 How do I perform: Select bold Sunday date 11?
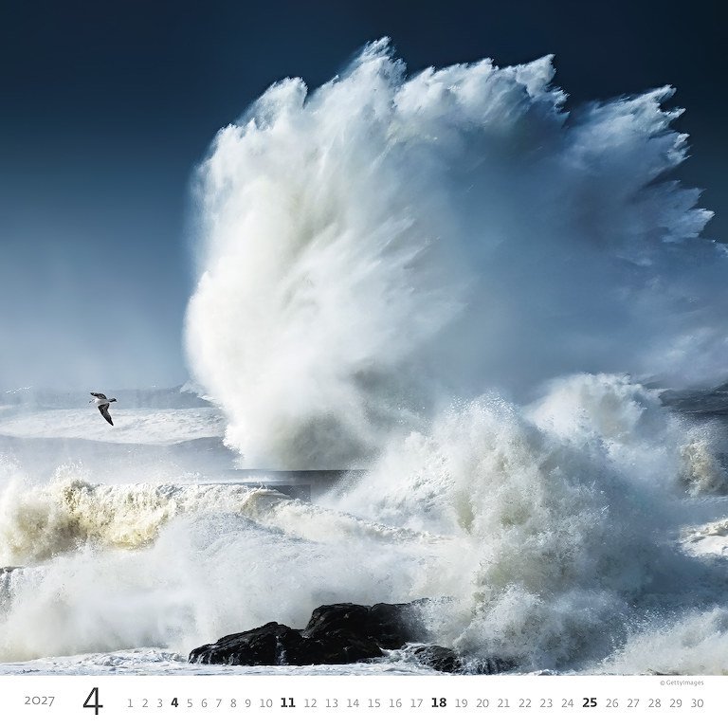288,703
